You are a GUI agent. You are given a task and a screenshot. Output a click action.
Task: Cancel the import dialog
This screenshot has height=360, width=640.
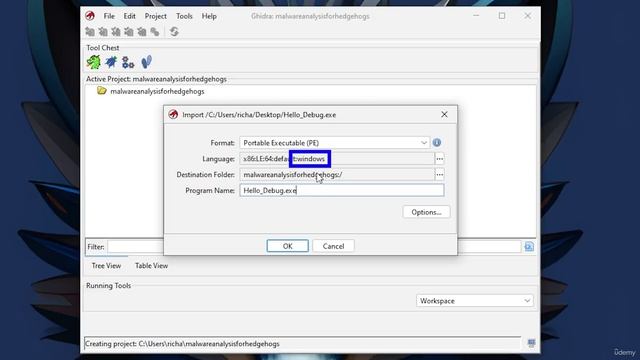[333, 246]
